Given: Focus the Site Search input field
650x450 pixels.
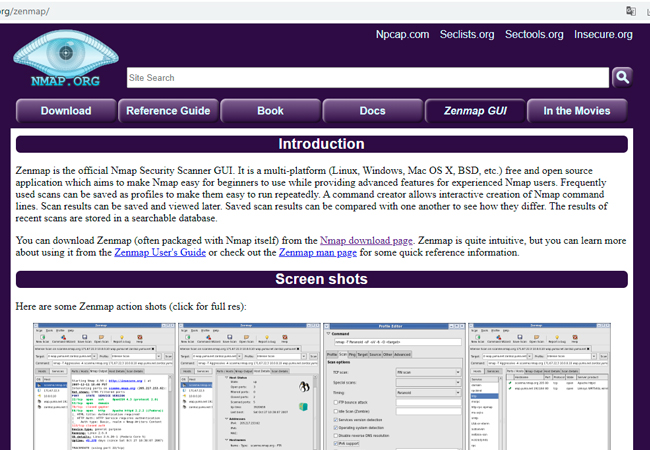Looking at the screenshot, I should 368,77.
